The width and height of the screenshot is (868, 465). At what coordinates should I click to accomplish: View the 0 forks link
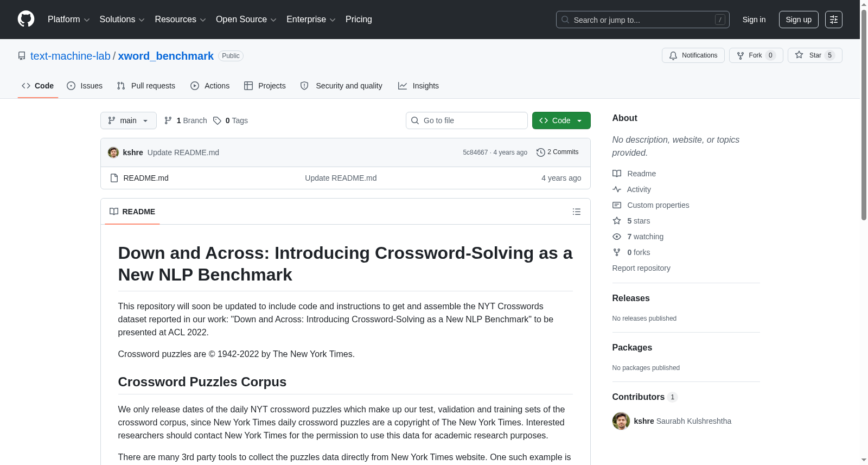tap(631, 252)
